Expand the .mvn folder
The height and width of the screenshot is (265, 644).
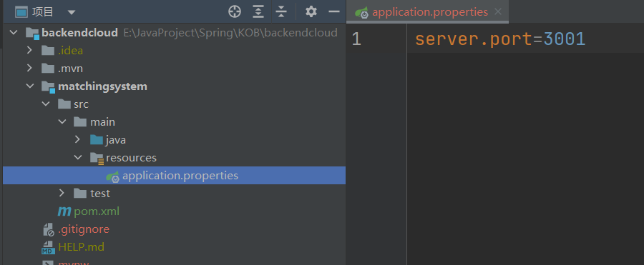coord(29,68)
